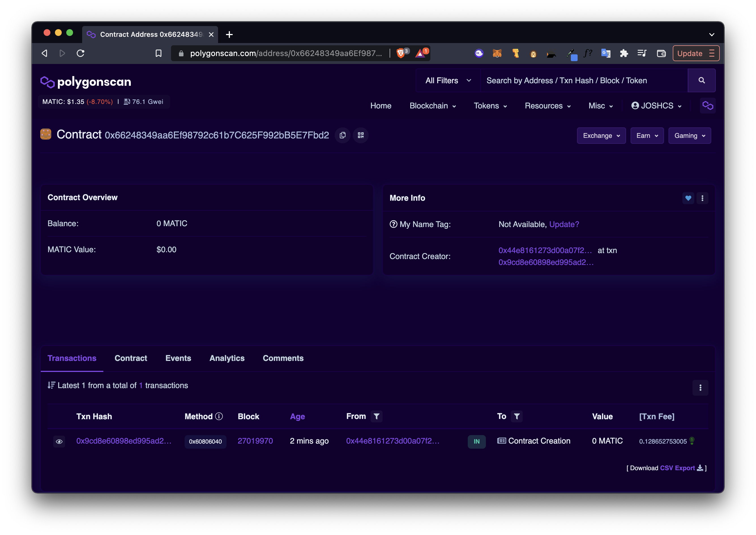
Task: Switch Age column to timestamp display
Action: [297, 416]
